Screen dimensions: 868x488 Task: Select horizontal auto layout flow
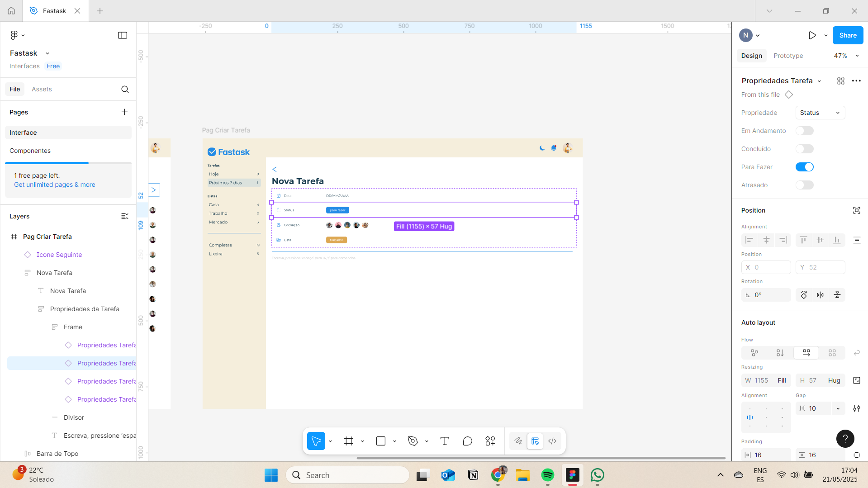coord(806,353)
